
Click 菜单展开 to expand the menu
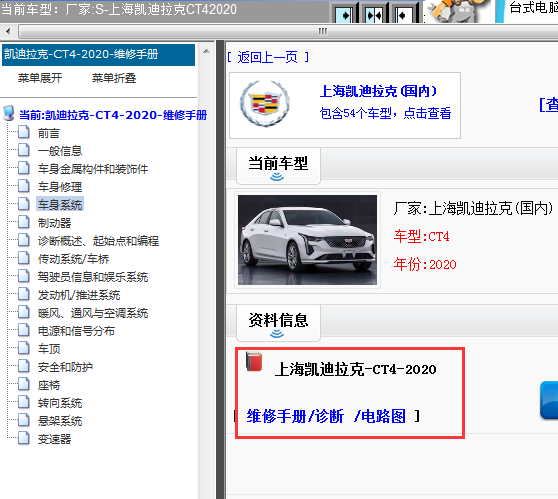click(40, 78)
